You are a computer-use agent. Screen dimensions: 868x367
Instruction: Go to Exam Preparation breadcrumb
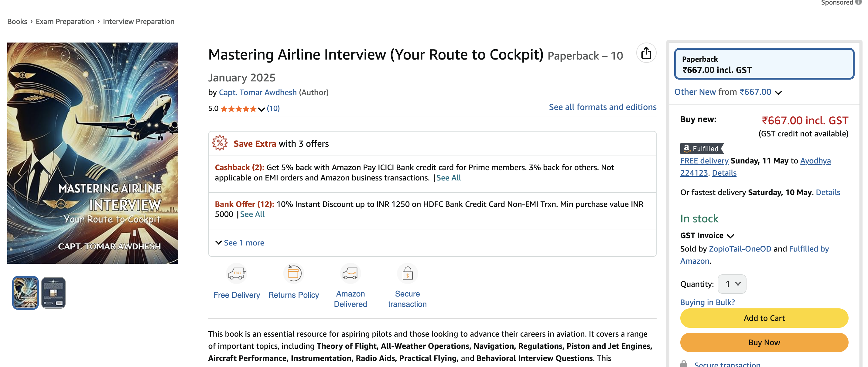pyautogui.click(x=65, y=21)
